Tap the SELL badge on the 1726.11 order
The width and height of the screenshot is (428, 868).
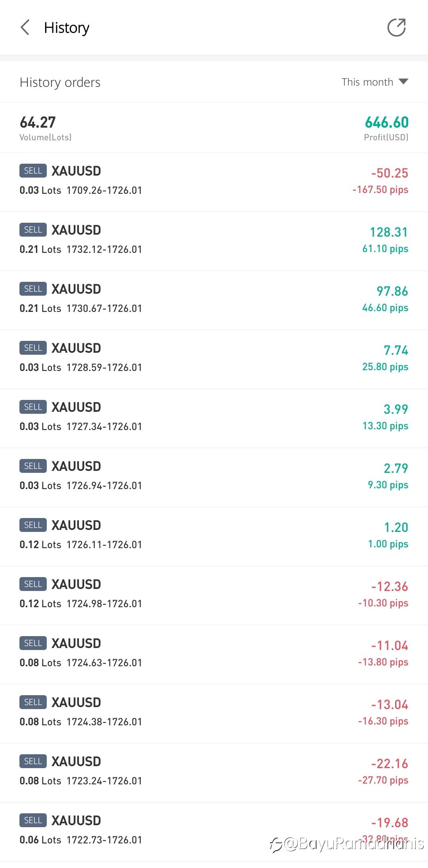coord(33,525)
